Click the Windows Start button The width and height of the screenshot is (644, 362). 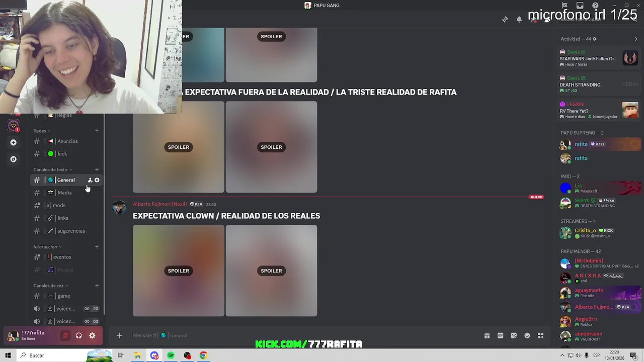tap(8, 355)
